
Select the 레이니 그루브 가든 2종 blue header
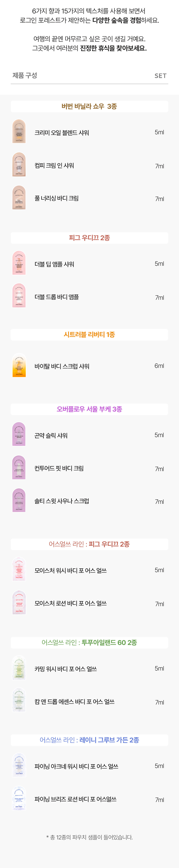(x=89, y=740)
